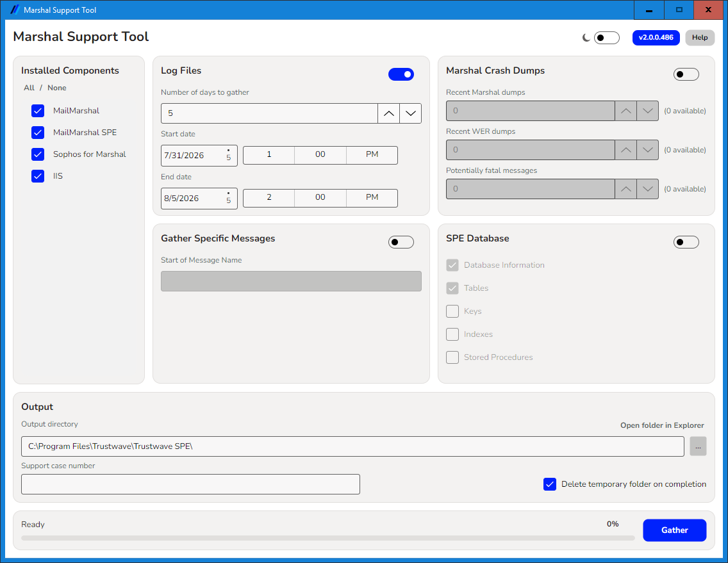Increase Recent WER dumps with up arrow
Screen dimensions: 728x563
(626, 150)
